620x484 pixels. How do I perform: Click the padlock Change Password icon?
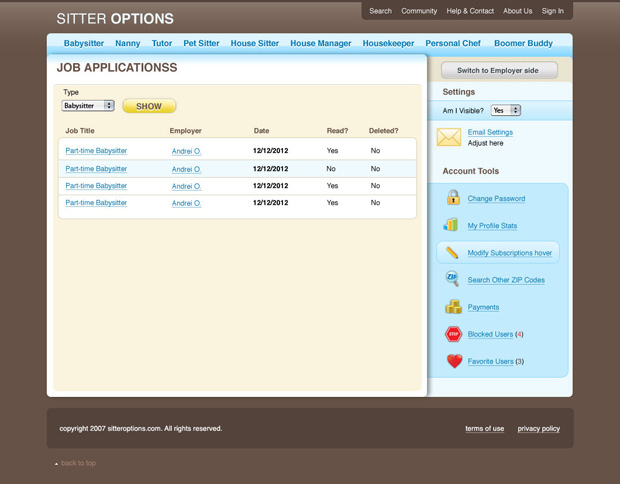pyautogui.click(x=453, y=198)
